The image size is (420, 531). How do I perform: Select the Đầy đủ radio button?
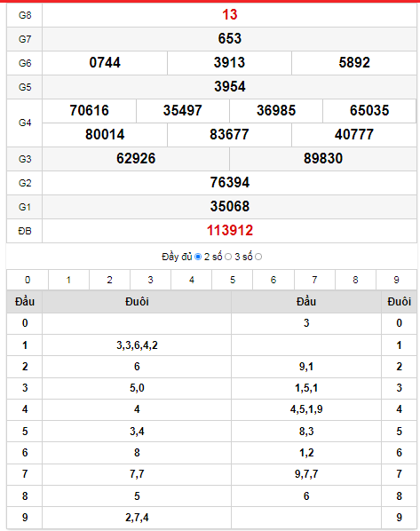point(198,257)
